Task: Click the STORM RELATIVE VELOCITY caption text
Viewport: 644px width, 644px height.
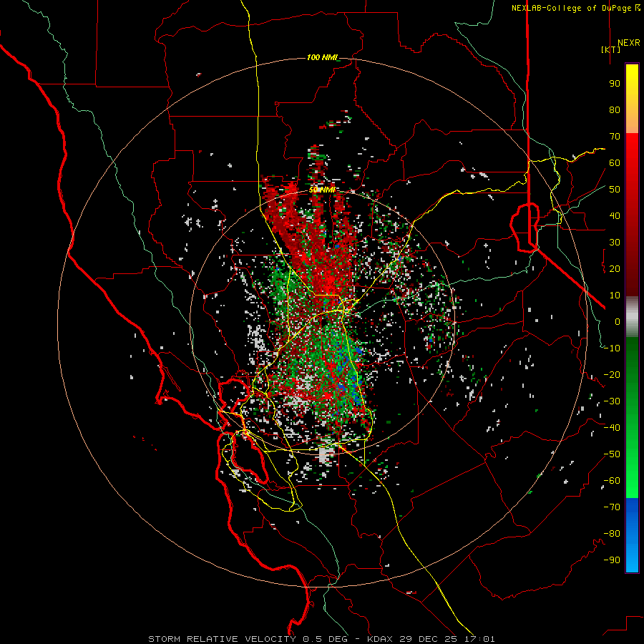Action: [x=222, y=639]
